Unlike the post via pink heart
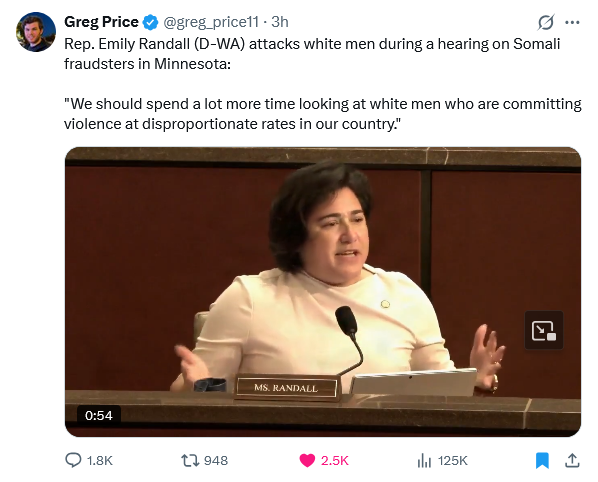 pos(307,461)
